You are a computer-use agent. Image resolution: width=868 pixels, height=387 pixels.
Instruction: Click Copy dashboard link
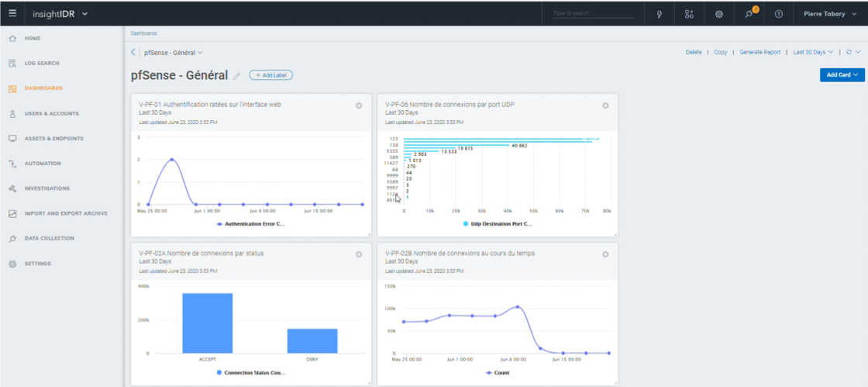coord(720,52)
